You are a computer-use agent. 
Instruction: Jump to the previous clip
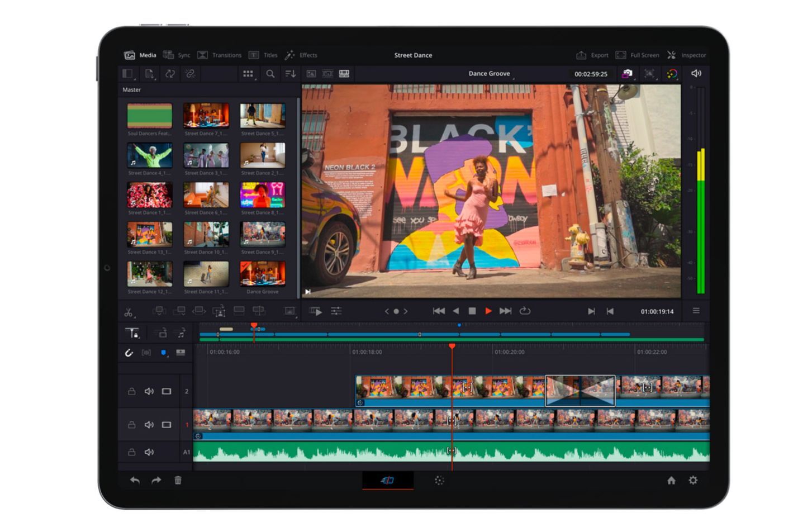[x=439, y=311]
